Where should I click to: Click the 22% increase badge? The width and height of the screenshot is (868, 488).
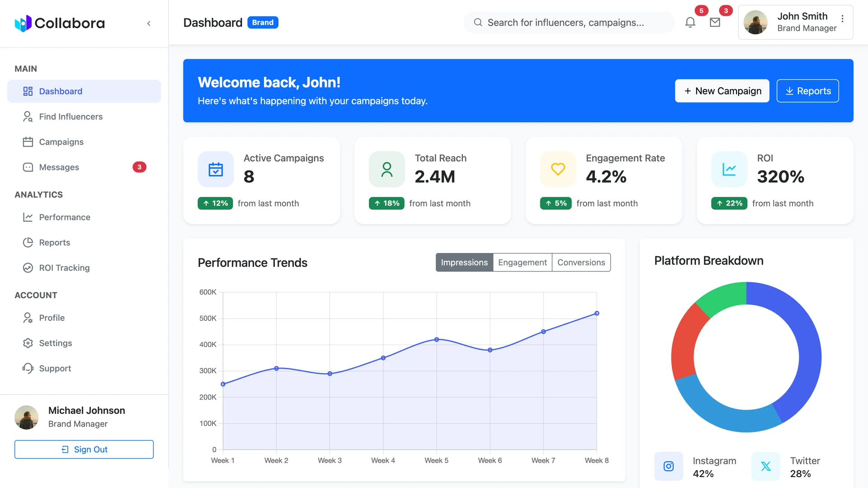(729, 203)
